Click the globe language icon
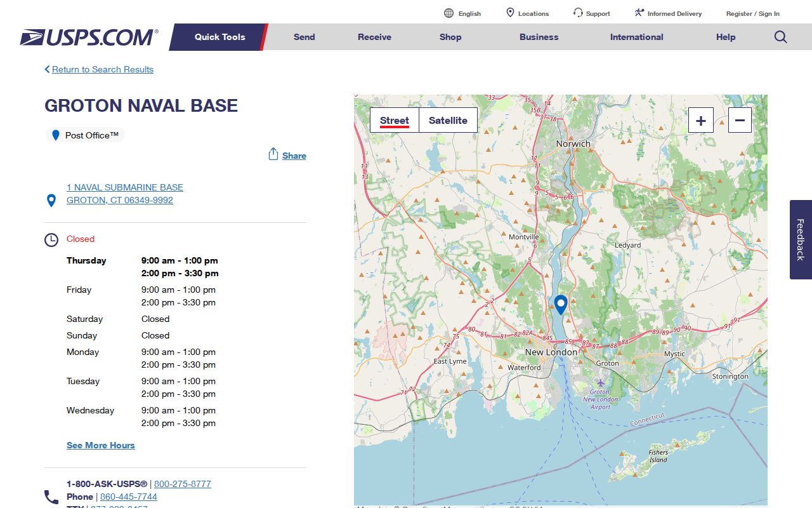Viewport: 812px width, 508px height. pyautogui.click(x=449, y=13)
